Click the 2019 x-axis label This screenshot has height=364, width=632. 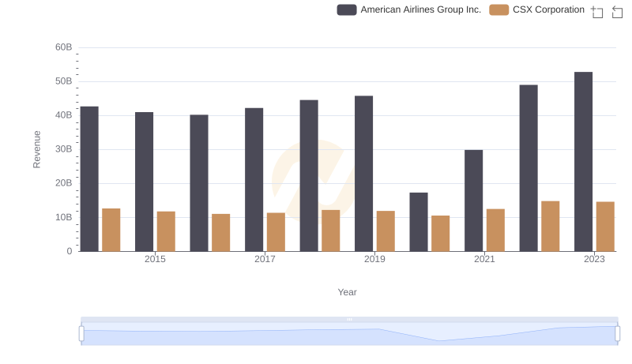374,259
